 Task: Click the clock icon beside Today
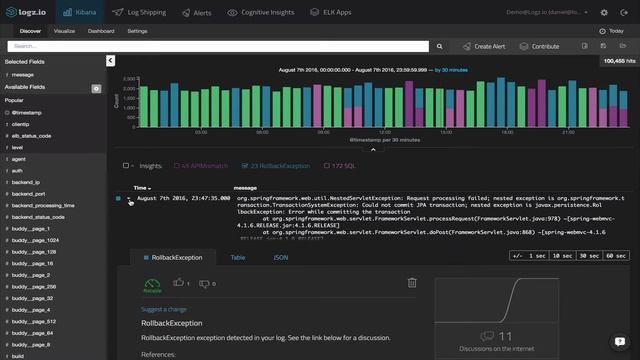(602, 31)
